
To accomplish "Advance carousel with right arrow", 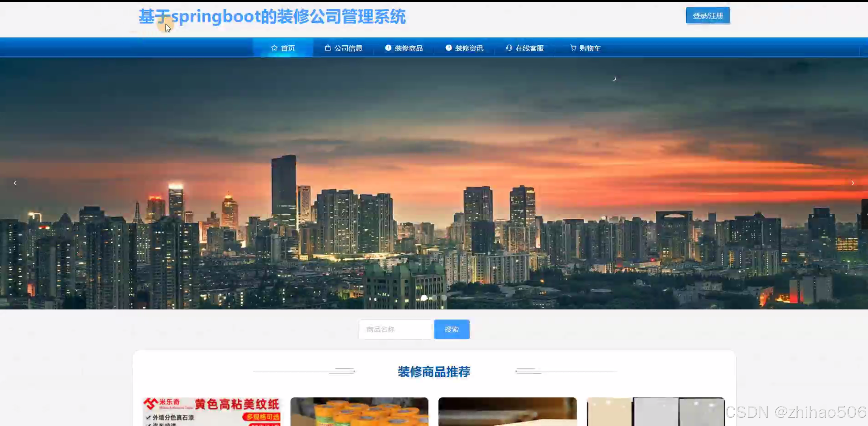I will pyautogui.click(x=852, y=183).
